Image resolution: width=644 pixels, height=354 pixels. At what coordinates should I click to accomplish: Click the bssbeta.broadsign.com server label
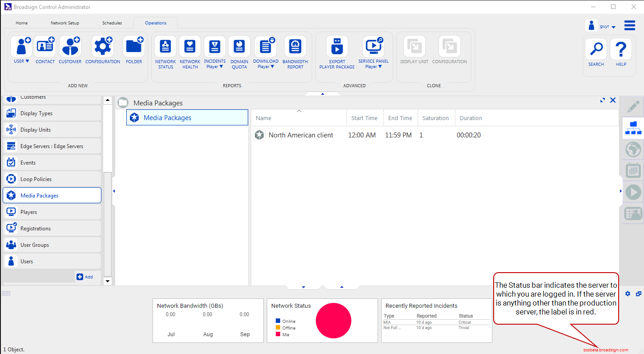pos(606,350)
